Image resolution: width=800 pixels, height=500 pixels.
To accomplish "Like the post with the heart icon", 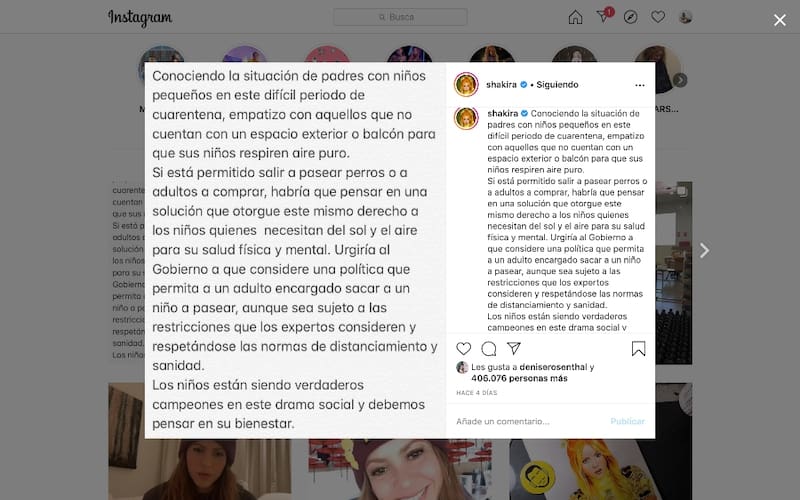I will (x=463, y=348).
